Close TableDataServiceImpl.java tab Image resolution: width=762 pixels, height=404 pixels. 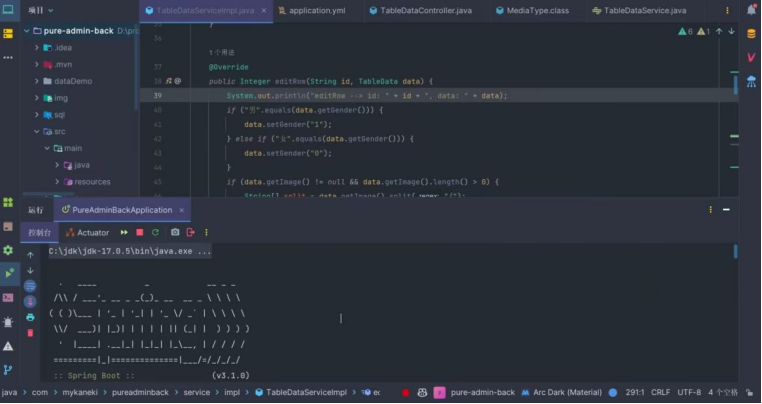(264, 10)
